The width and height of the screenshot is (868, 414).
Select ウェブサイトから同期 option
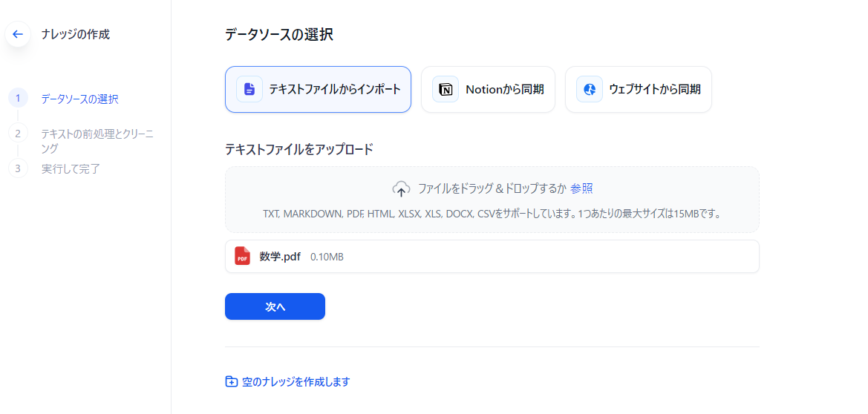pos(639,89)
